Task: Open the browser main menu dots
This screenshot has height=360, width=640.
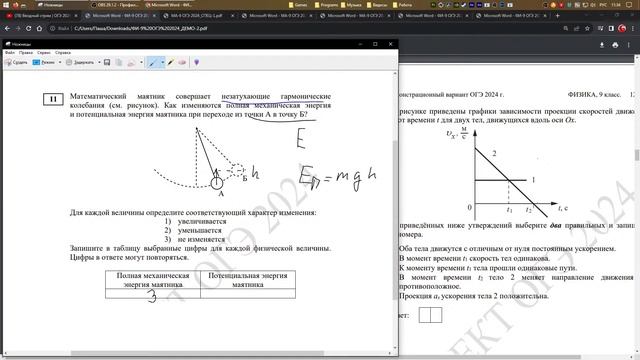Action: click(633, 29)
